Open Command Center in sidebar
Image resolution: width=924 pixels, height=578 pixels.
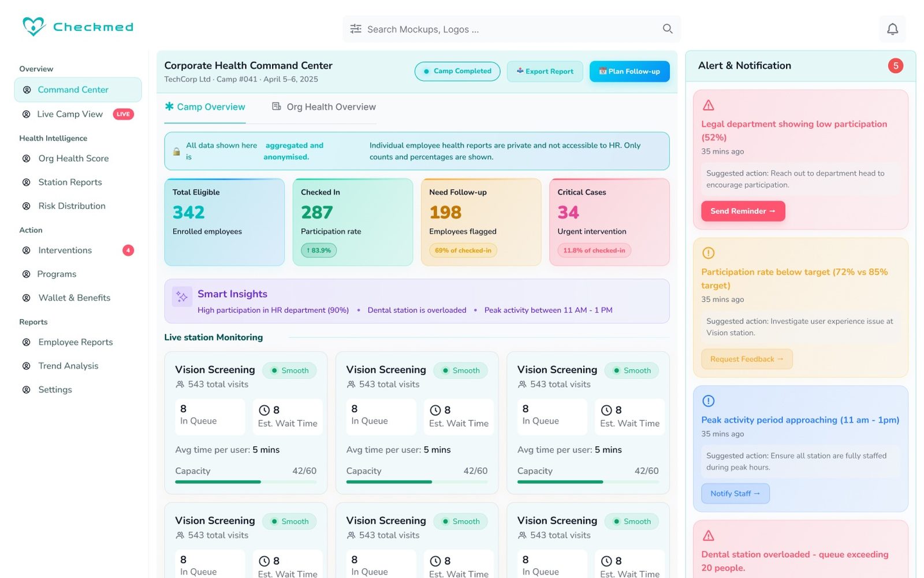click(x=78, y=90)
